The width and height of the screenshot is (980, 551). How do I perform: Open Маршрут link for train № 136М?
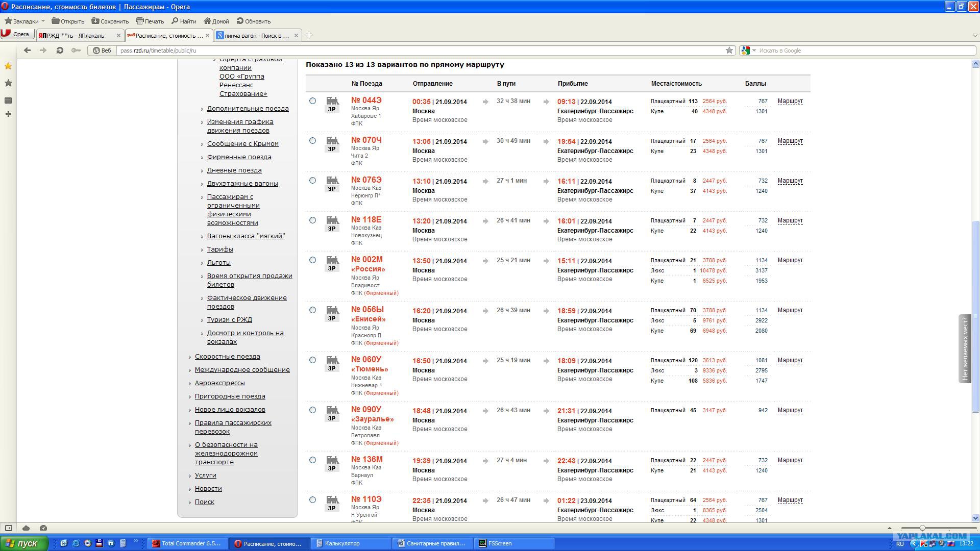click(790, 460)
